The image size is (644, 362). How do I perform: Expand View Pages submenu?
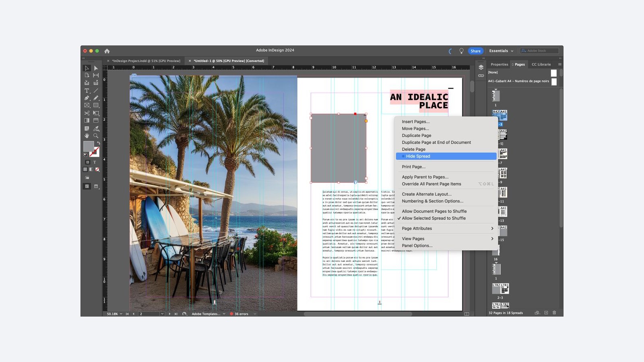[x=446, y=239]
